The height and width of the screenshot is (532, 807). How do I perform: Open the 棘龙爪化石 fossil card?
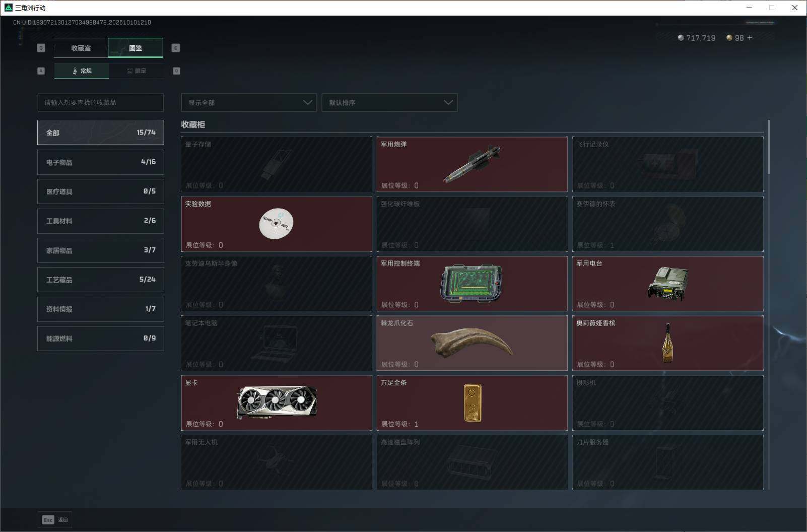[x=472, y=343]
